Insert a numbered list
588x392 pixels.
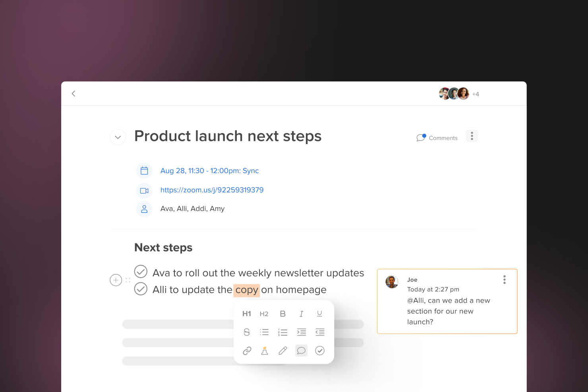click(282, 332)
